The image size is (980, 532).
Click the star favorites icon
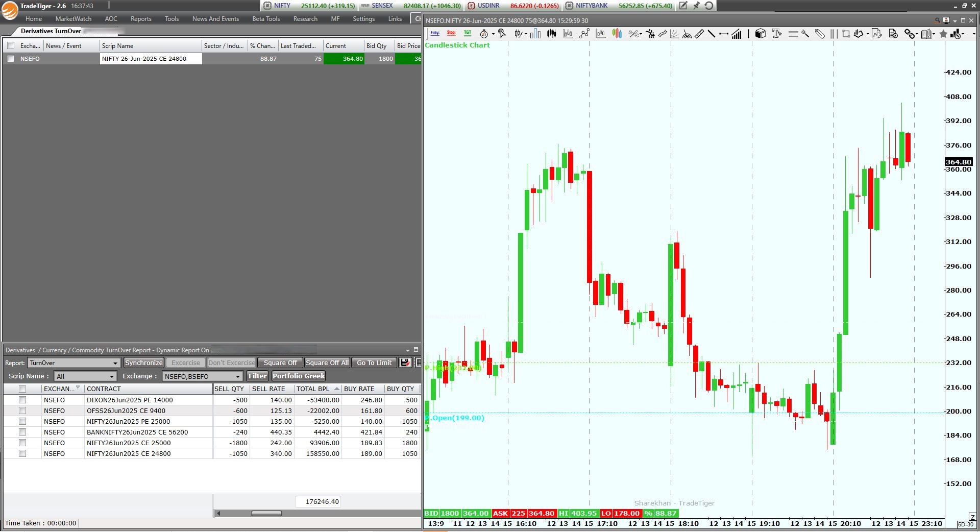[x=943, y=34]
